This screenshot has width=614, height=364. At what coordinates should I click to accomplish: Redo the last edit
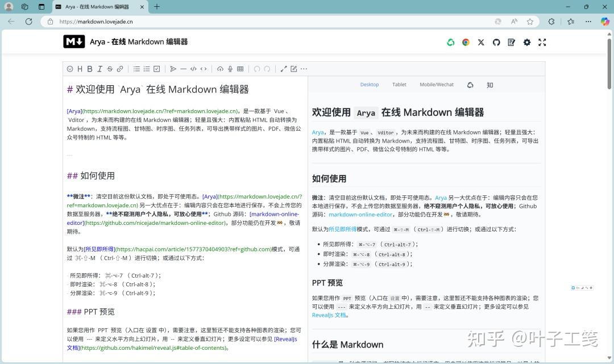(267, 69)
